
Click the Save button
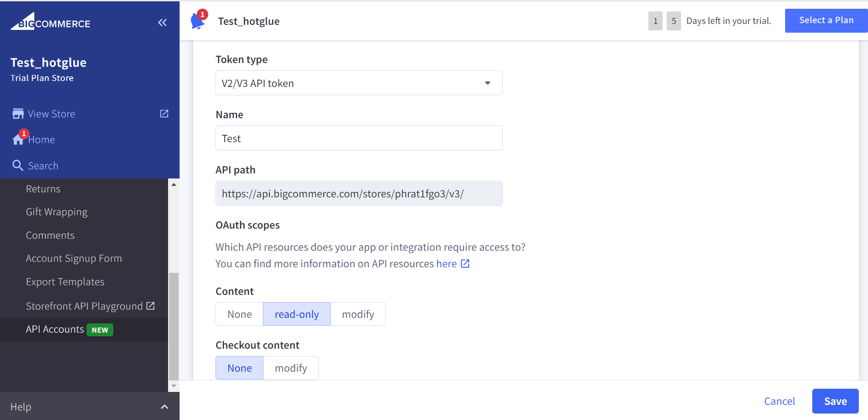coord(835,401)
